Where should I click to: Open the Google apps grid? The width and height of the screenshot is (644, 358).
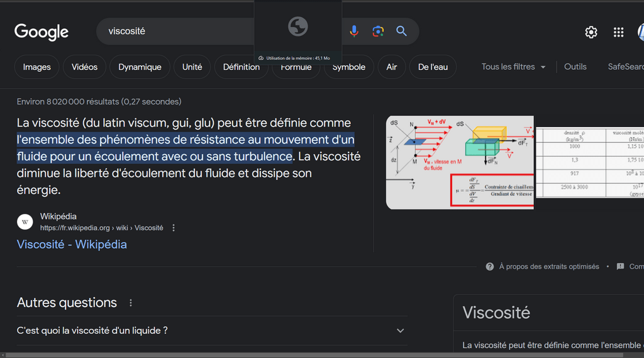619,32
